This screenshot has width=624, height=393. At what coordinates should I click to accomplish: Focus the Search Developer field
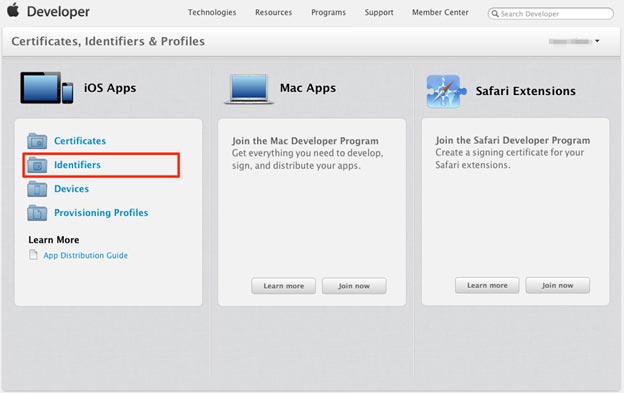tap(551, 14)
